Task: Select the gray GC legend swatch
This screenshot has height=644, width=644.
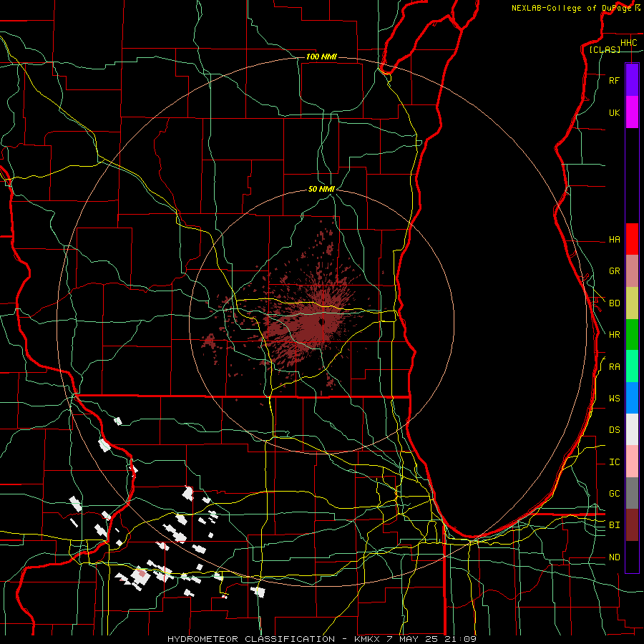Action: [x=632, y=493]
